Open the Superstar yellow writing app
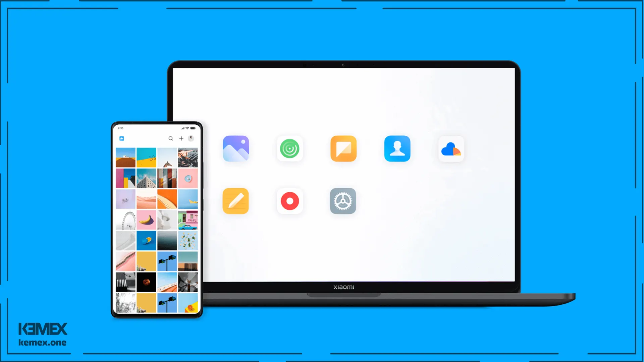Screen dimensions: 644x362 [236, 201]
